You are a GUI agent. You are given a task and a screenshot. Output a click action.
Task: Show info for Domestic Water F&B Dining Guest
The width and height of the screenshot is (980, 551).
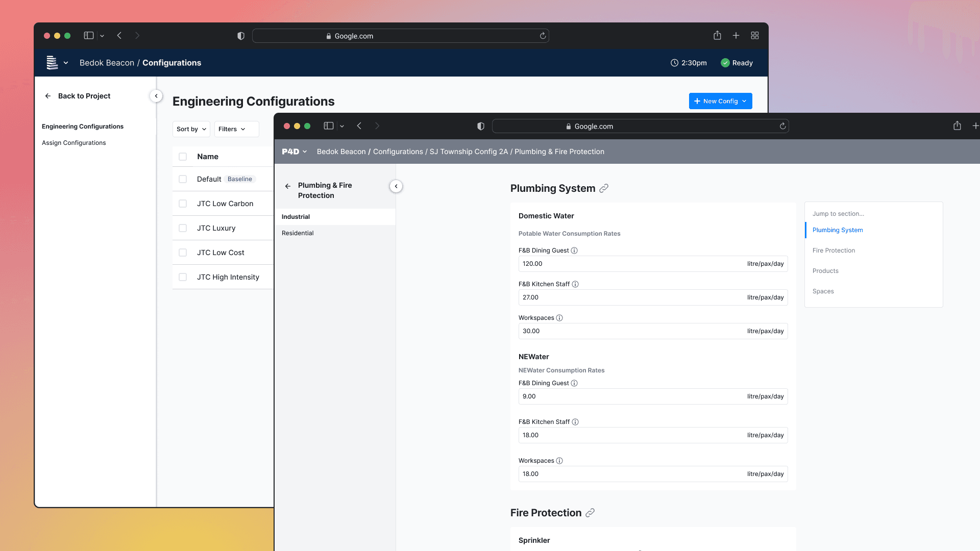(574, 251)
